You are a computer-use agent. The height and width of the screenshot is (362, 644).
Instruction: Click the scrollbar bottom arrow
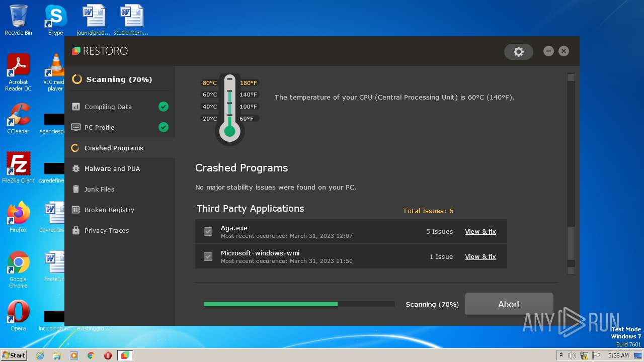point(571,270)
